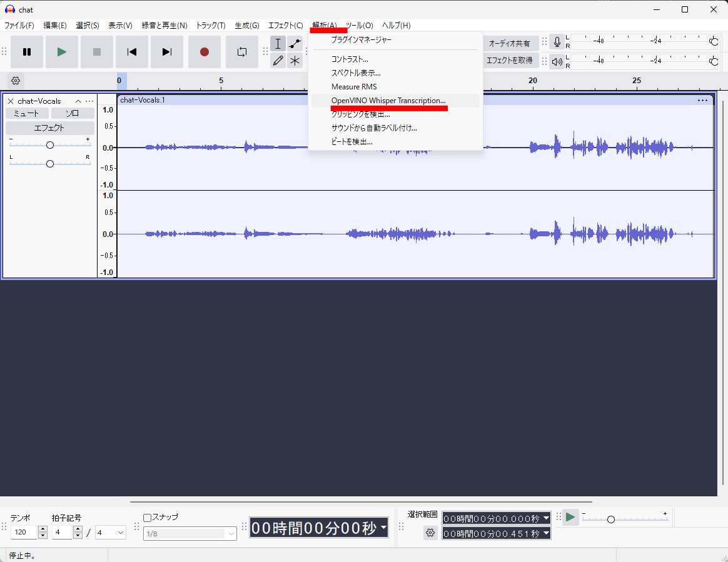Skip to end of project

coord(167,52)
